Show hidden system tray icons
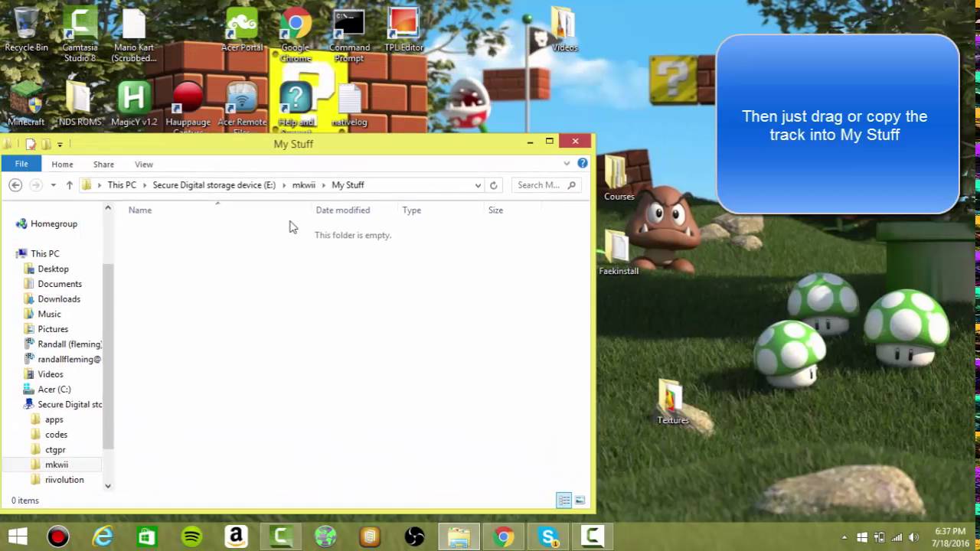The width and height of the screenshot is (980, 551). 844,537
